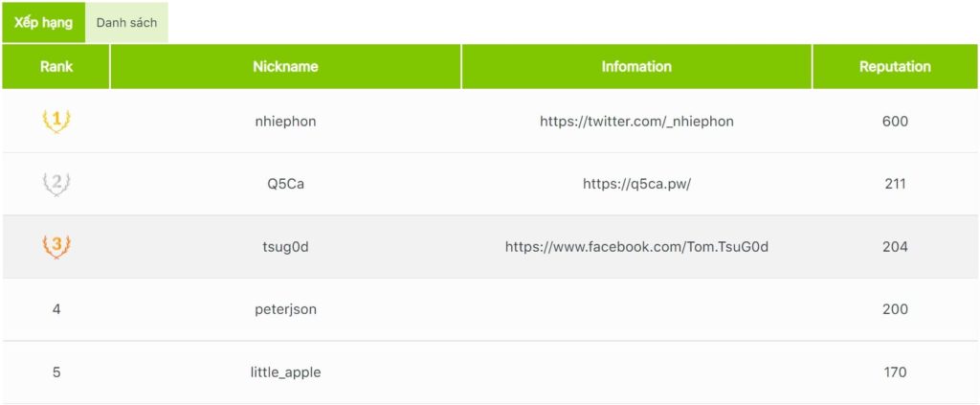
Task: Click the Nickname column header
Action: (x=285, y=67)
